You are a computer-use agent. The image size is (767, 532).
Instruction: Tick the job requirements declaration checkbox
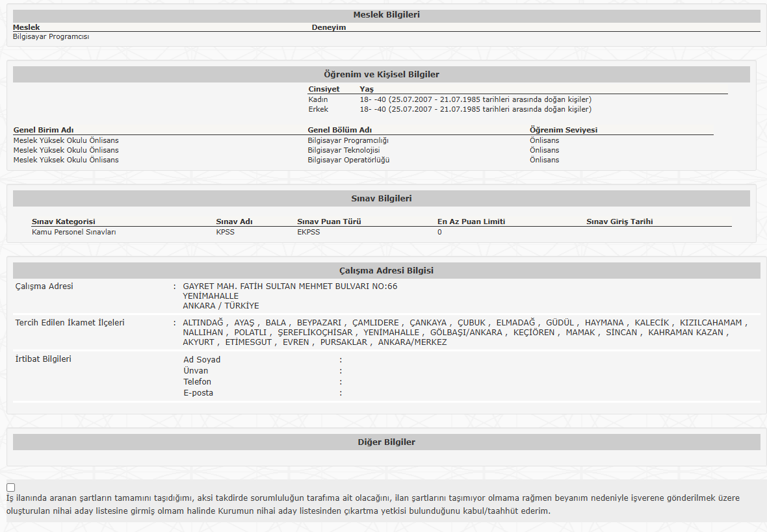pos(11,487)
